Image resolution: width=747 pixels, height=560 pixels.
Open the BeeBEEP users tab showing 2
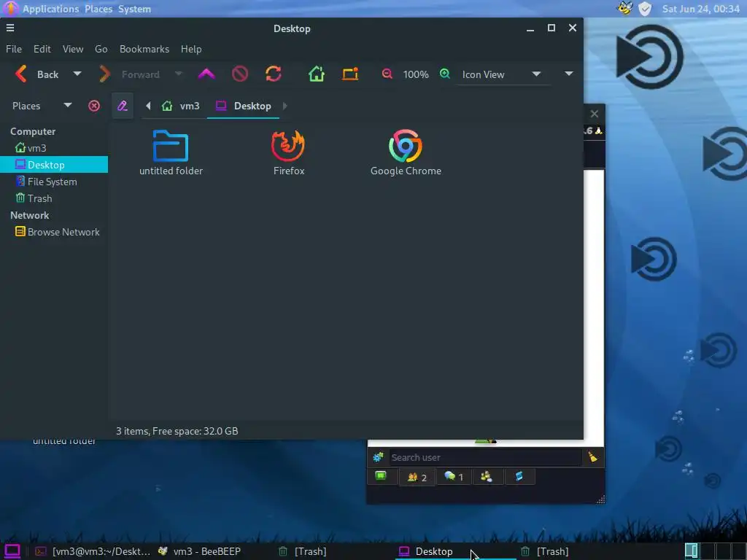coord(417,477)
